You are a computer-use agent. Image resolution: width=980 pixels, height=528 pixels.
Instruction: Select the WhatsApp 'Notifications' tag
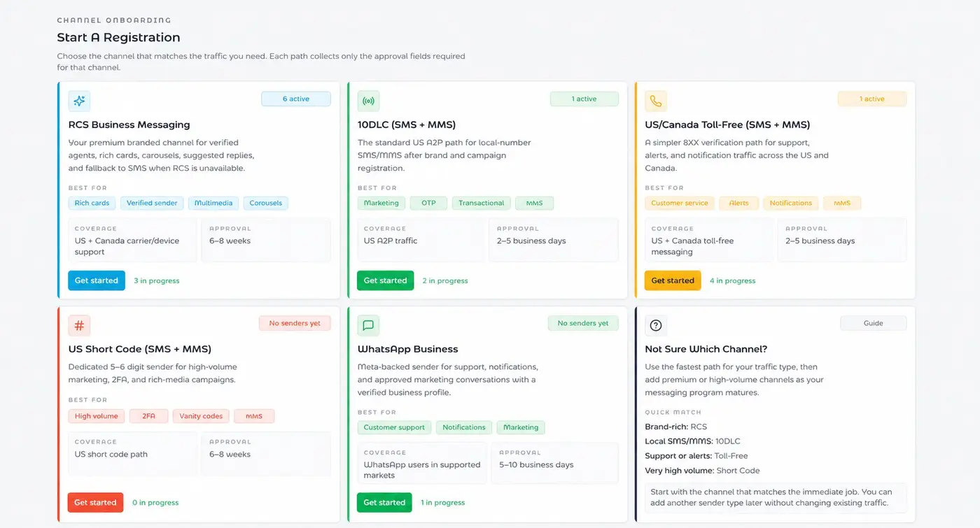point(464,427)
